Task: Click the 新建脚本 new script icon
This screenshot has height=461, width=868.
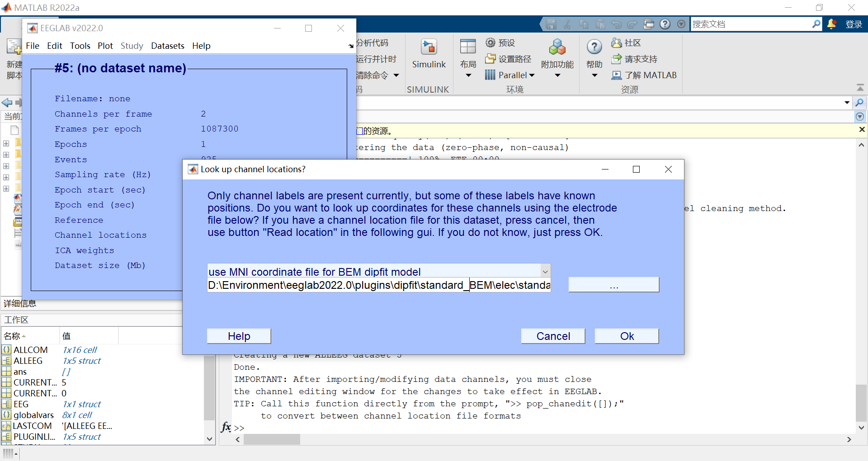Action: (x=14, y=47)
